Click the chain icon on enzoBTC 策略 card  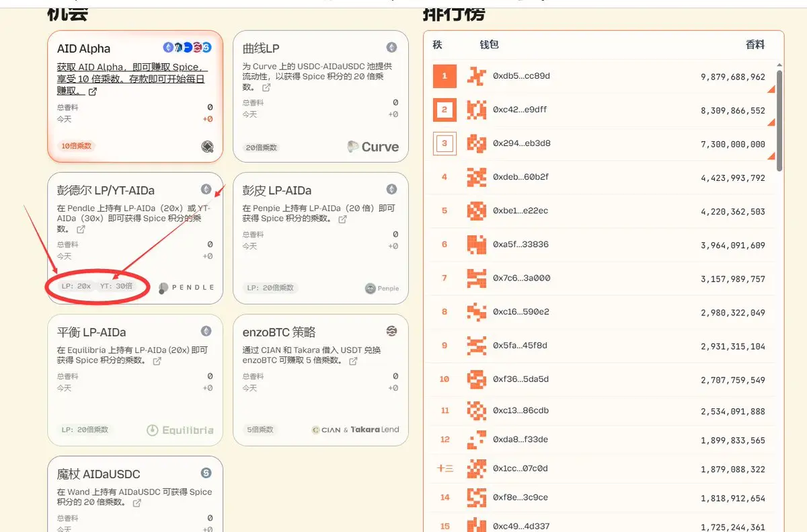tap(391, 332)
